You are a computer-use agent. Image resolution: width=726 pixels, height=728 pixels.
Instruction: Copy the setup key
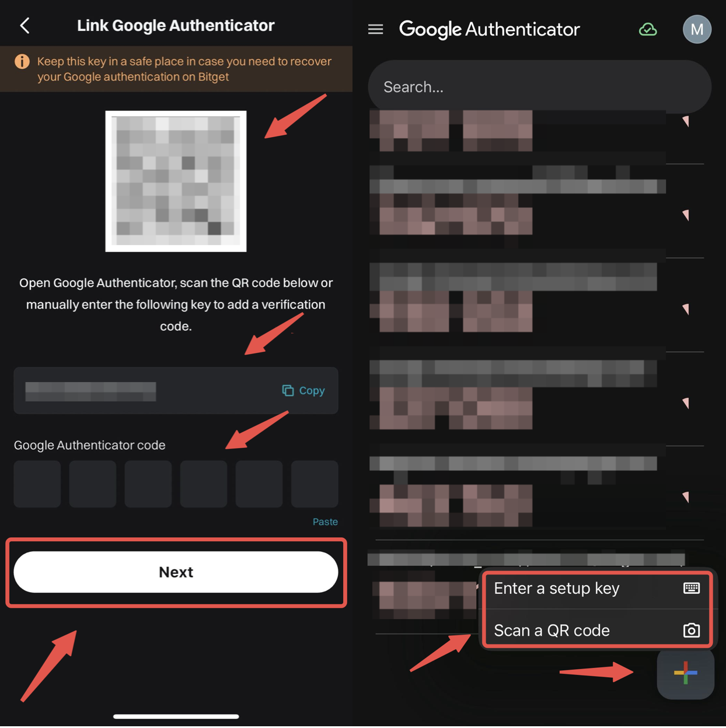(303, 390)
